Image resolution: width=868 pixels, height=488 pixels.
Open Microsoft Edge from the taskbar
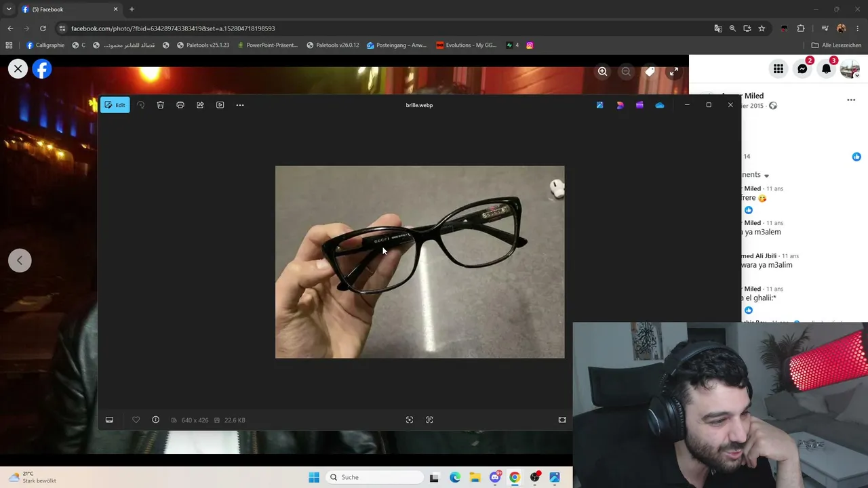[455, 477]
